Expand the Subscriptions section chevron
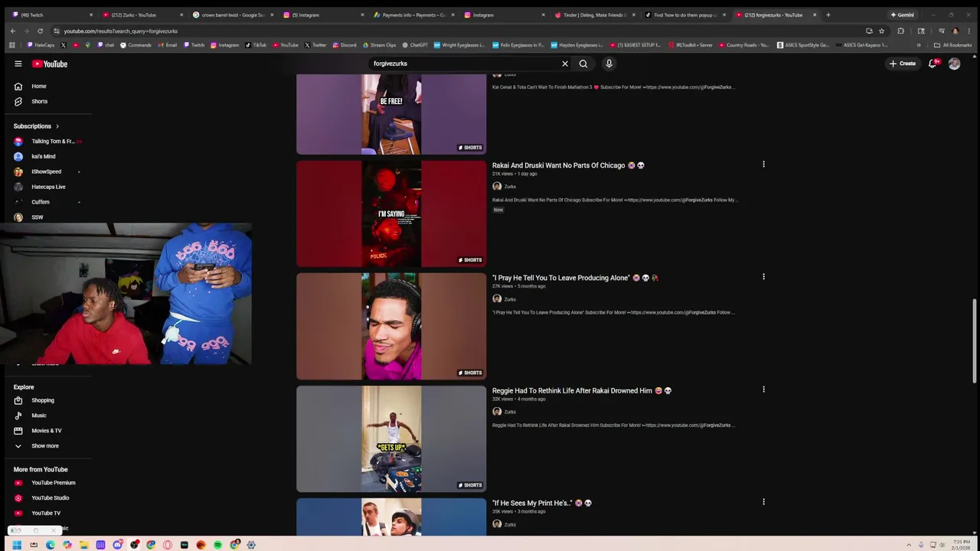 [x=57, y=126]
